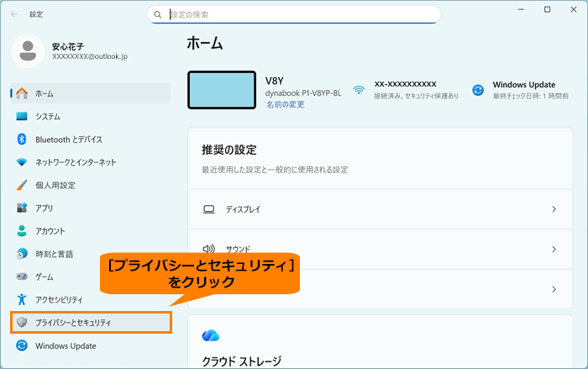Click the システム monitor icon
Screen dimensions: 588x369
(22, 116)
